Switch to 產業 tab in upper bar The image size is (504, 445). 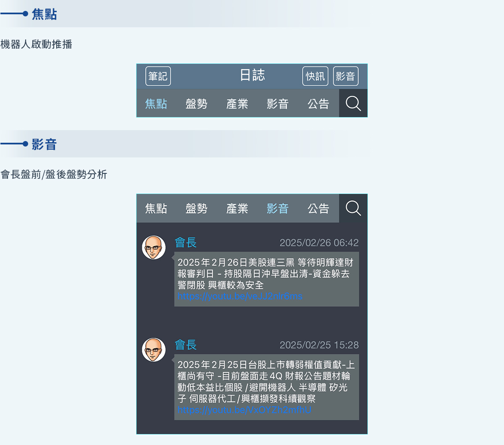click(x=237, y=104)
